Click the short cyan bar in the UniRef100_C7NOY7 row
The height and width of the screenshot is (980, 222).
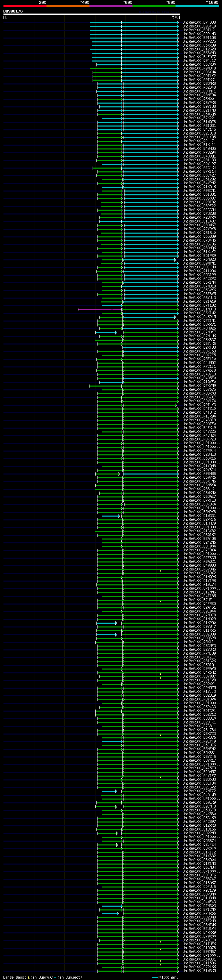pyautogui.click(x=106, y=332)
